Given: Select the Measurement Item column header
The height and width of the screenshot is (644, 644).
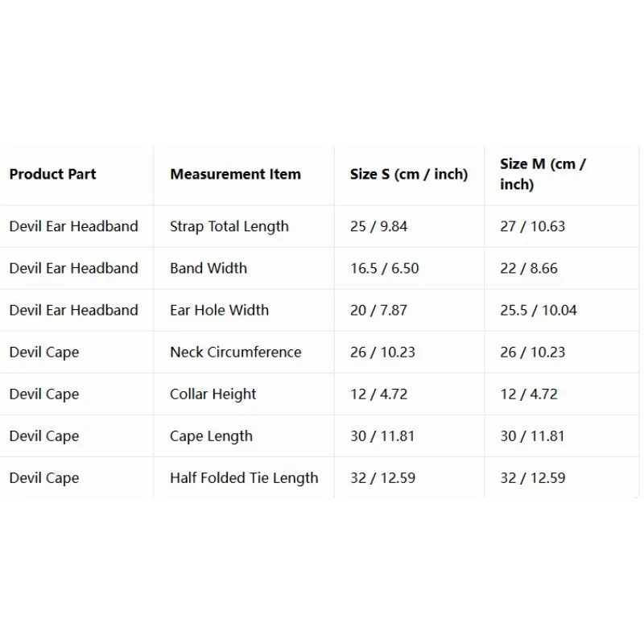Looking at the screenshot, I should 235,174.
